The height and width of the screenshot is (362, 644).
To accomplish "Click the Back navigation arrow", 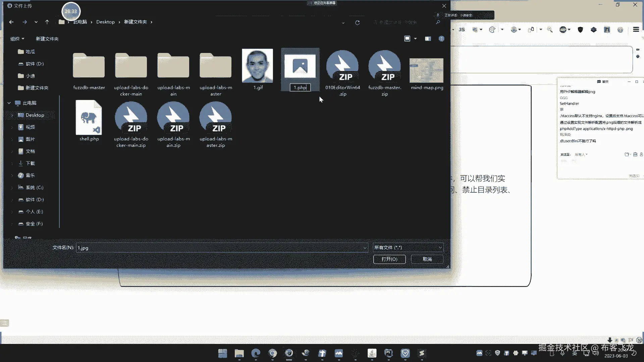I will coord(11,22).
